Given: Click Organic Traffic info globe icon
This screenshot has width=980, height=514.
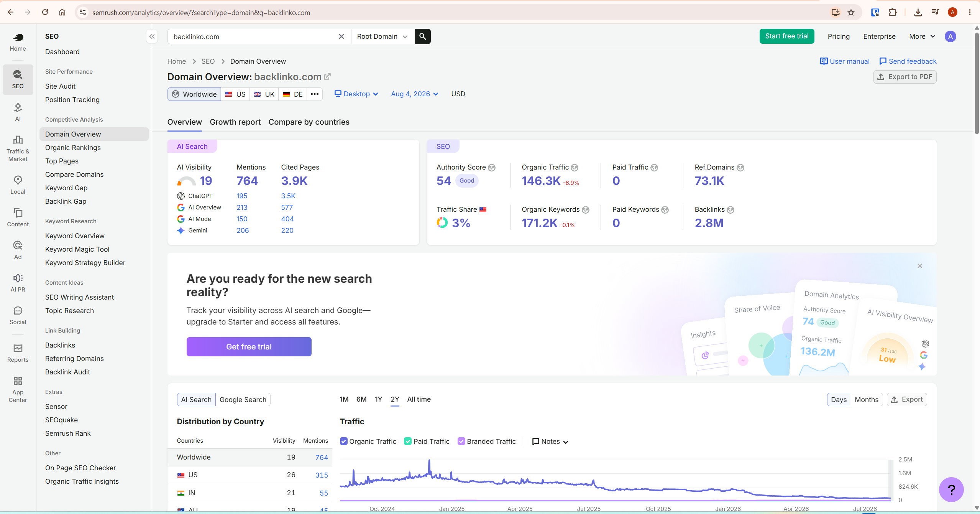Looking at the screenshot, I should 575,168.
